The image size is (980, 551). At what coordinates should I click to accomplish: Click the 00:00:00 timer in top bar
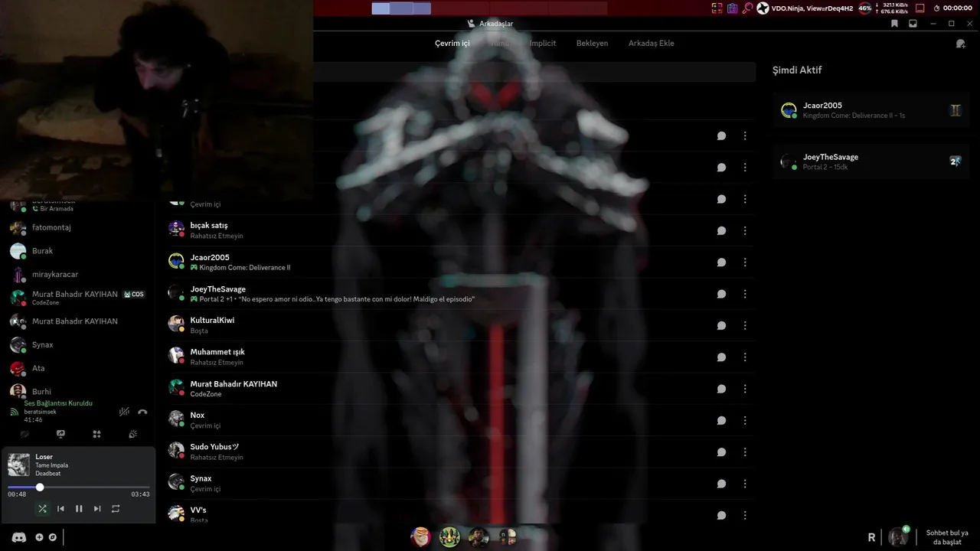(x=953, y=8)
